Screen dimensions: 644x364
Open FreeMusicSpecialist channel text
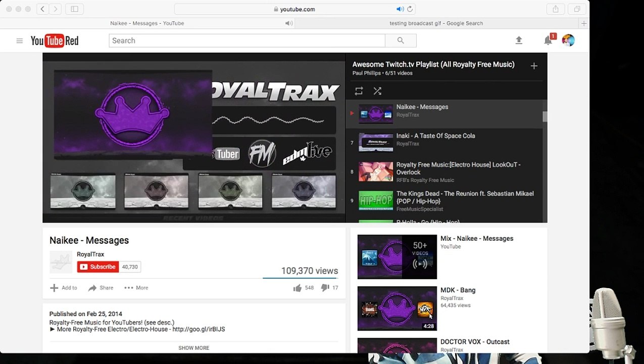420,209
